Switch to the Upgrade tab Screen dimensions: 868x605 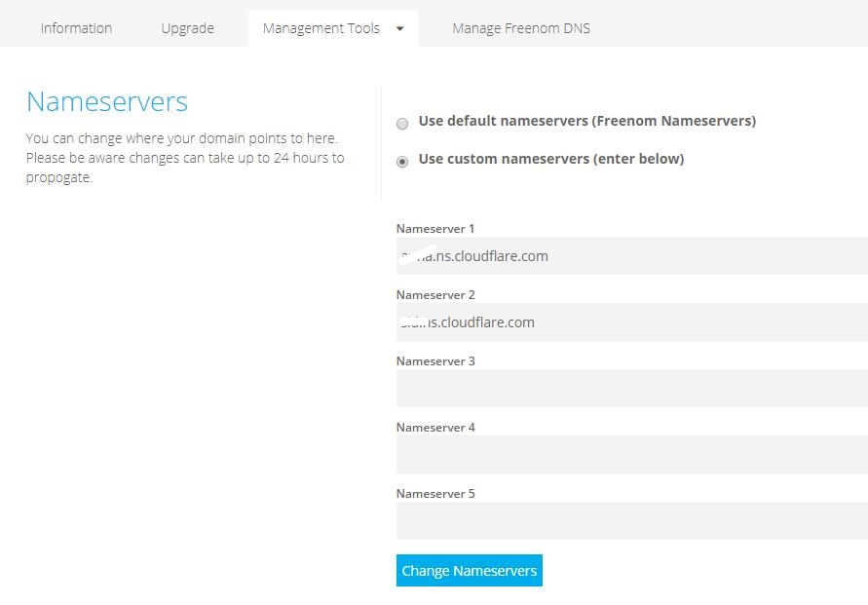187,28
